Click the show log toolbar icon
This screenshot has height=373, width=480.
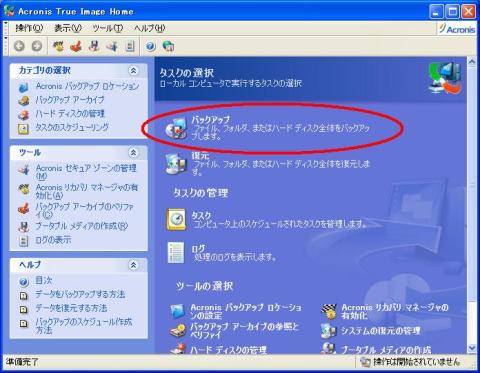(x=130, y=46)
